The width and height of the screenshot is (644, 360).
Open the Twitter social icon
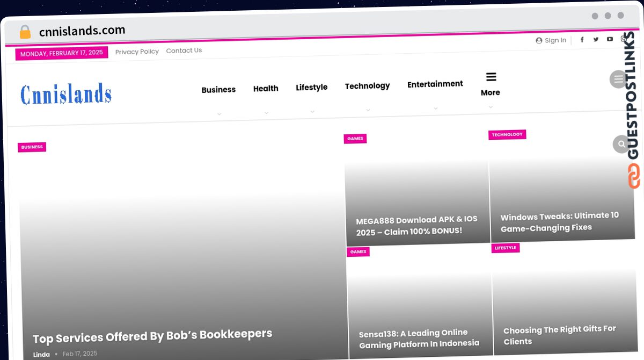coord(596,39)
